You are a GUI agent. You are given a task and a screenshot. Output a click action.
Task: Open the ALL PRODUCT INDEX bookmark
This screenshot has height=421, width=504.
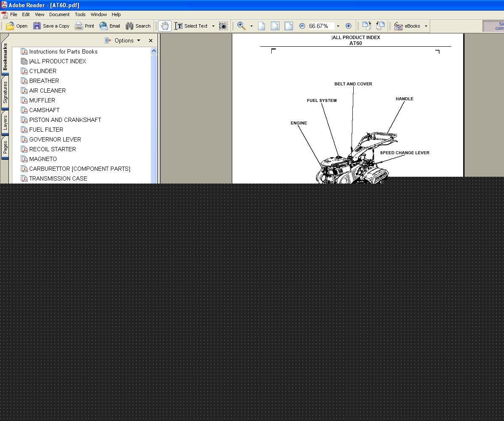[x=58, y=61]
